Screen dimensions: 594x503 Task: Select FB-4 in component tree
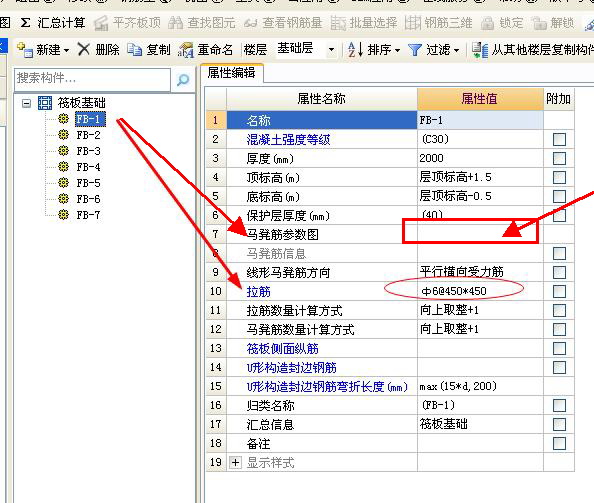(x=88, y=167)
